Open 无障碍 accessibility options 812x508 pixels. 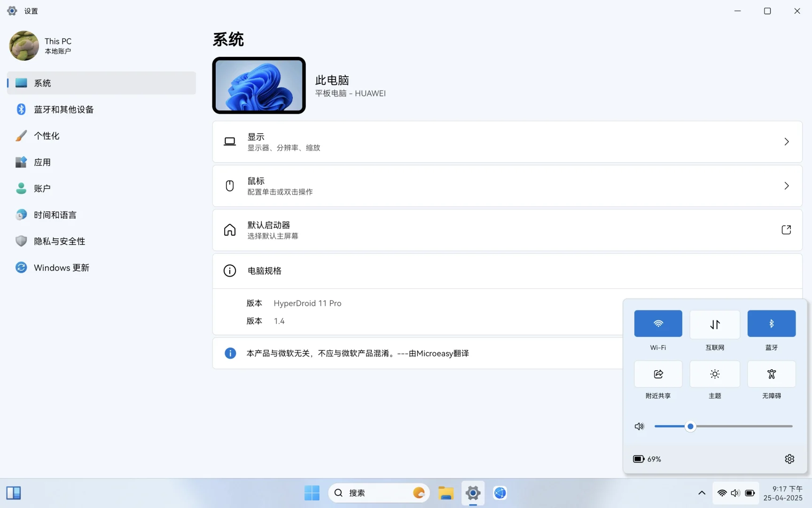pos(771,374)
